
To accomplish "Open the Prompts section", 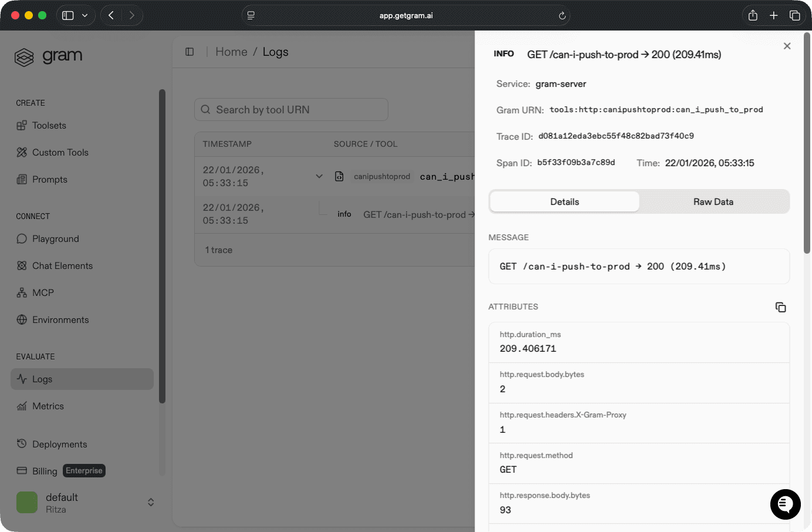I will 21,179.
